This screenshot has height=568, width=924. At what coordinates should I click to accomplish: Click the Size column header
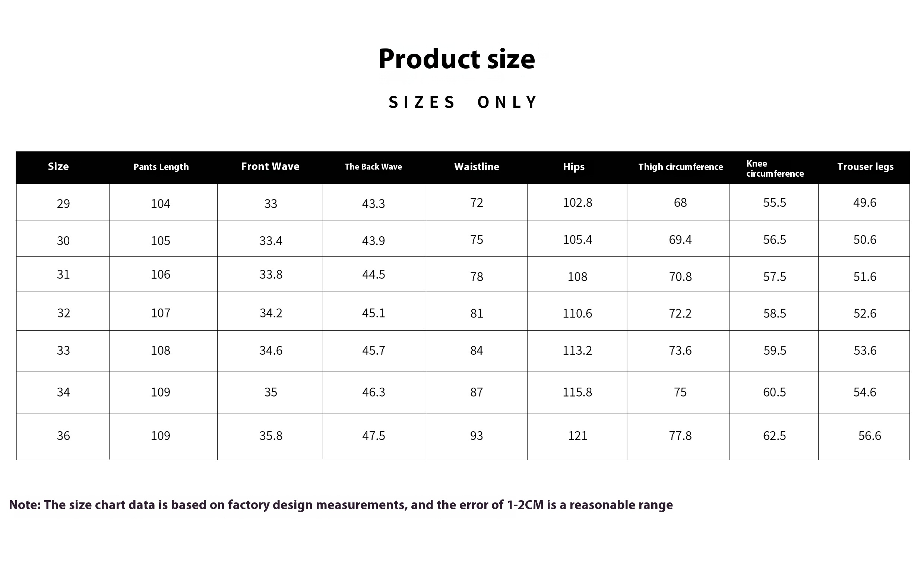[58, 167]
